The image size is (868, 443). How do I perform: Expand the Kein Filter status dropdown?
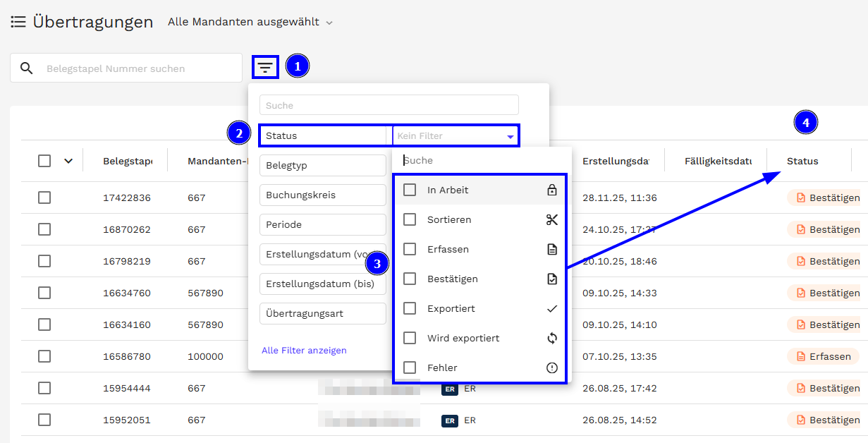(456, 135)
